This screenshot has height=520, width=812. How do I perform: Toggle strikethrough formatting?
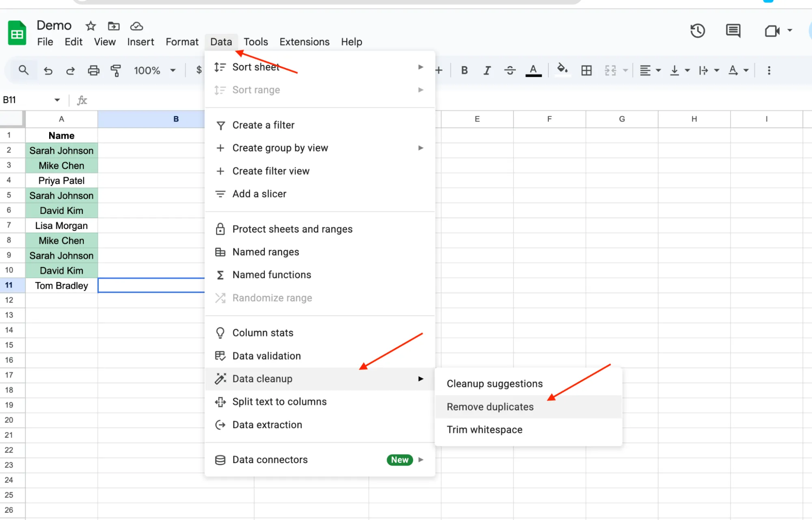pyautogui.click(x=510, y=70)
